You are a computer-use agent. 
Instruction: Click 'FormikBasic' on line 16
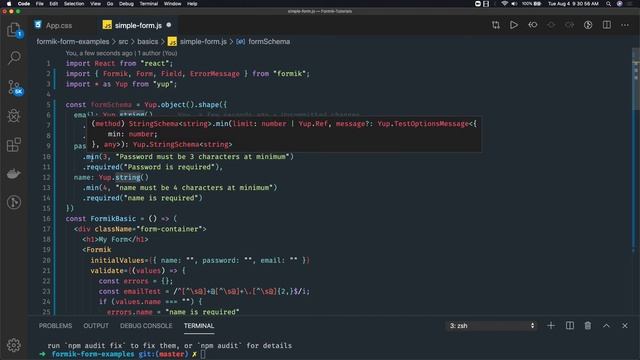point(113,219)
